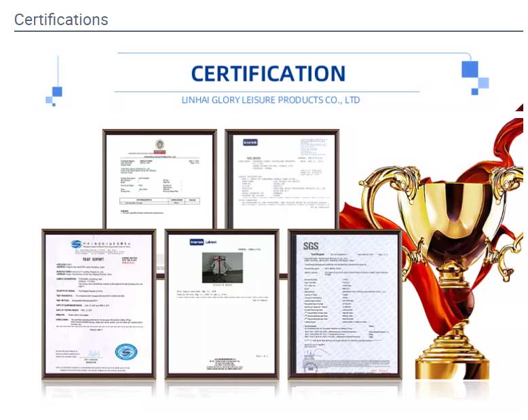
Task: Open the top-left certificate with round emblem
Action: [x=159, y=179]
